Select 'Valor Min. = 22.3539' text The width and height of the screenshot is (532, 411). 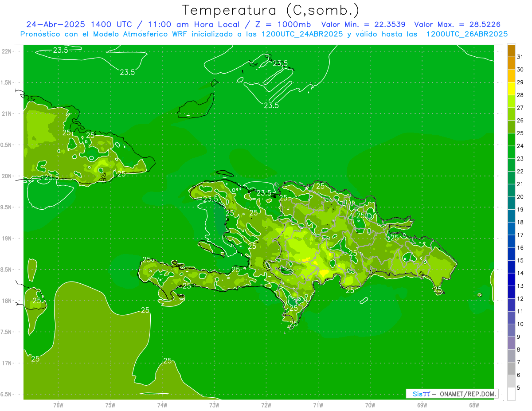coord(363,24)
